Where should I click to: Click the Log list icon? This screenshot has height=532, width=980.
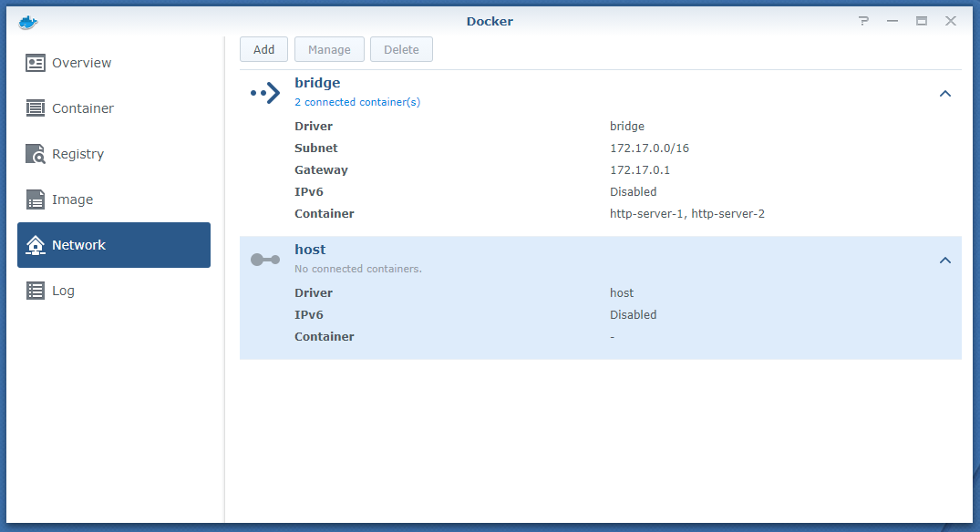coord(35,291)
